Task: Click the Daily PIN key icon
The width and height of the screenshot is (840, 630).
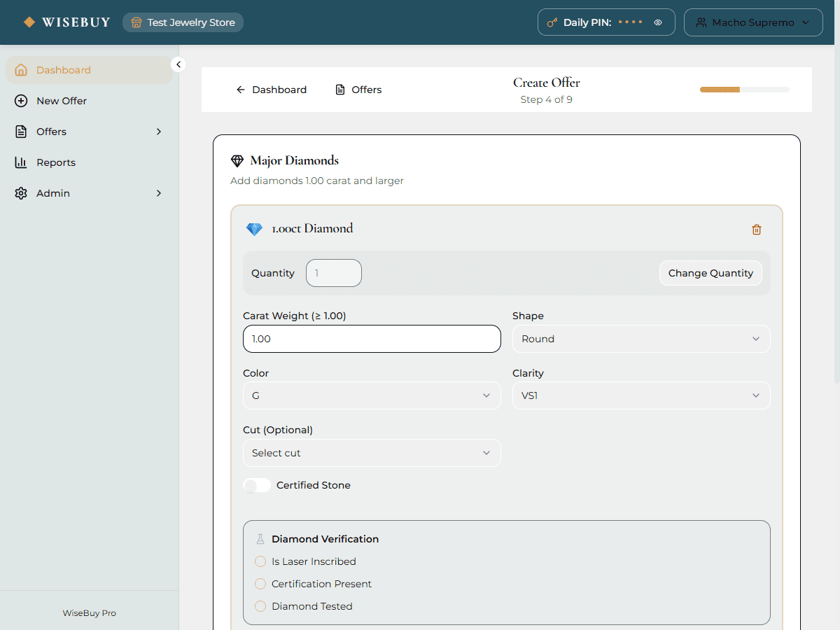Action: pos(552,22)
